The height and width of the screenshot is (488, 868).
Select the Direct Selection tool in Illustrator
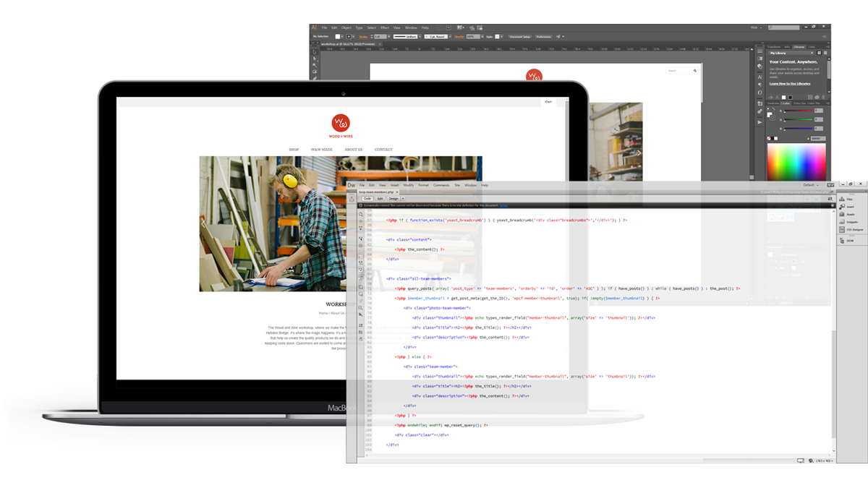[x=315, y=59]
